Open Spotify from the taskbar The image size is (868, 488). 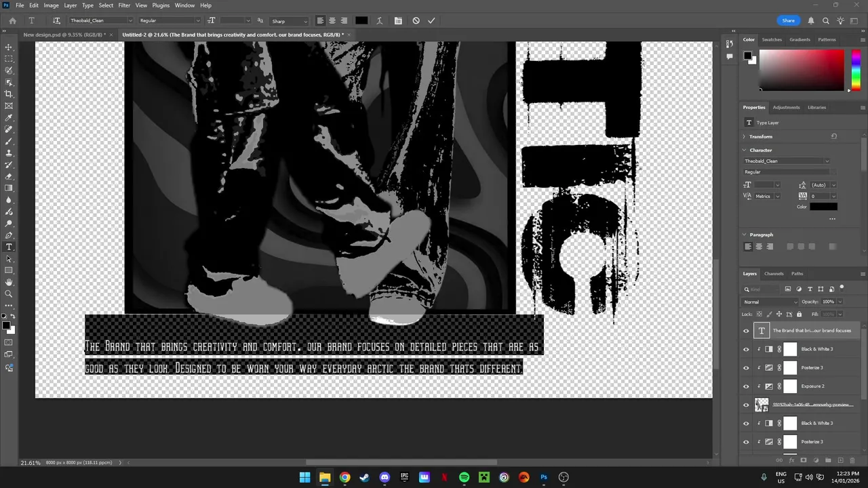coord(464,477)
